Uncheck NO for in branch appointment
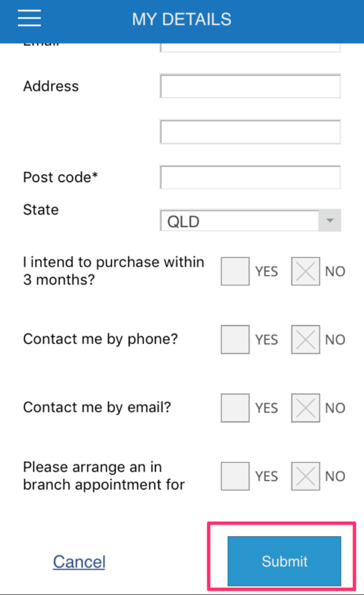The height and width of the screenshot is (595, 364). [x=305, y=476]
